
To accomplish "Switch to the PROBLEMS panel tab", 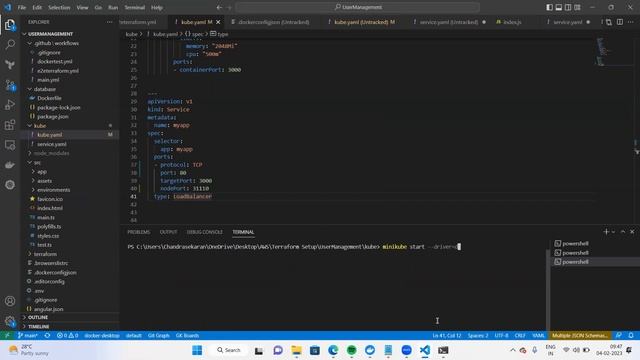I will (x=139, y=232).
